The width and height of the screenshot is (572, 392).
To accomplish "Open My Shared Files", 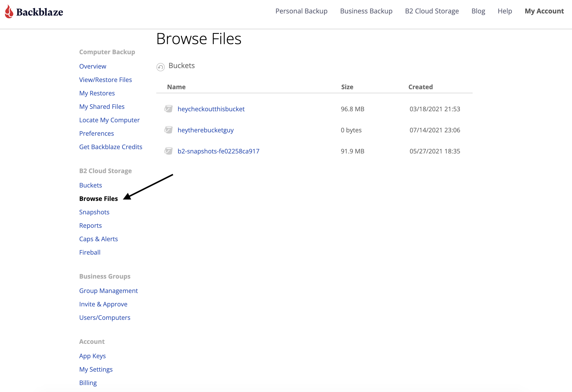I will [x=102, y=106].
